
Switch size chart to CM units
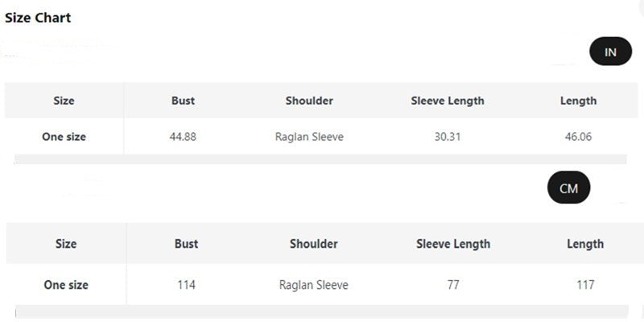568,188
